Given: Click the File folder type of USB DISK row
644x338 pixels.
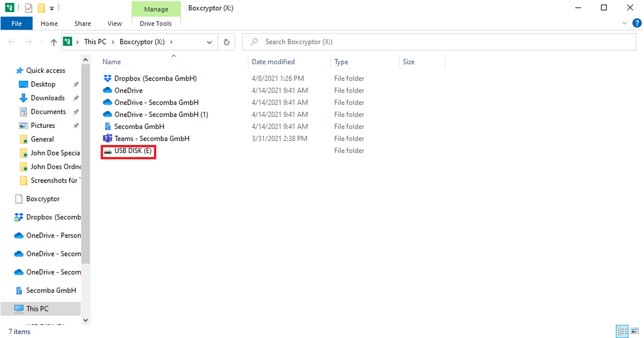Looking at the screenshot, I should tap(349, 151).
